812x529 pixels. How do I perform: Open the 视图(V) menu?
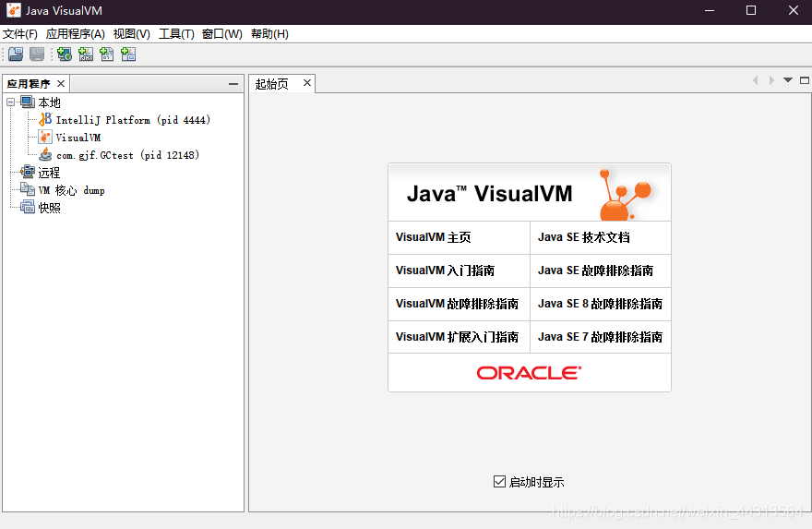coord(132,33)
